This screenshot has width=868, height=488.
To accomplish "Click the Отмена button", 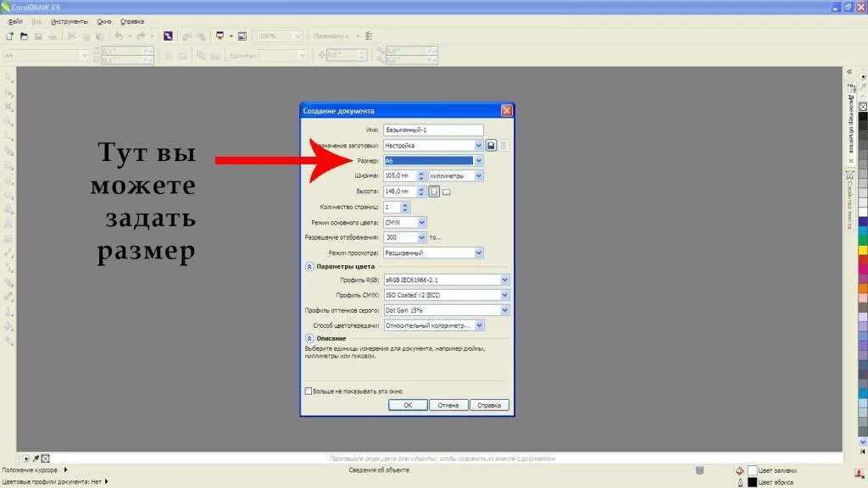I will [448, 406].
